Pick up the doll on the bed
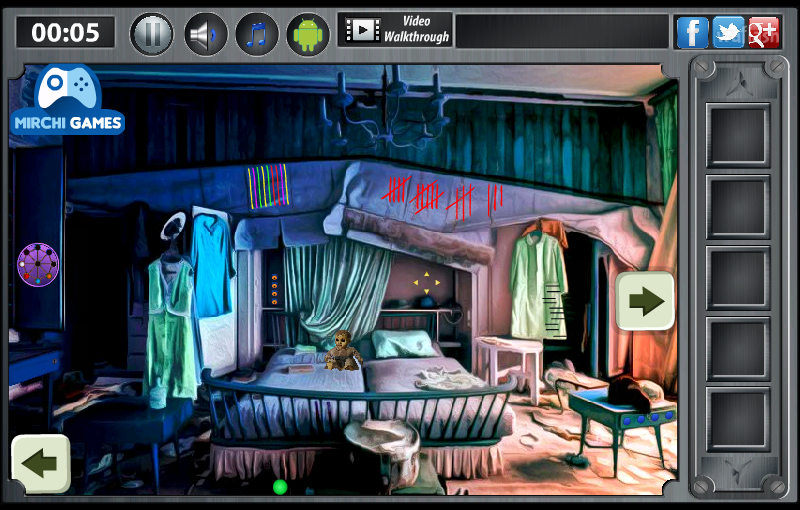This screenshot has width=800, height=510. click(343, 350)
